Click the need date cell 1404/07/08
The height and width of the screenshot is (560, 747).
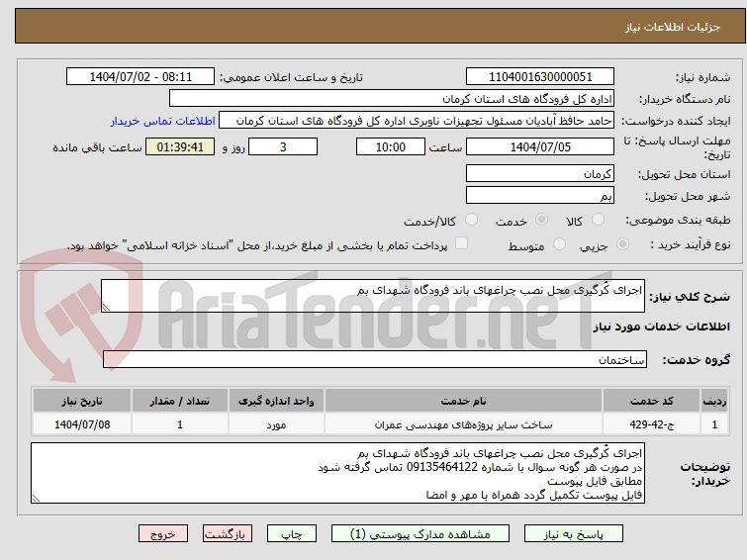pos(82,424)
